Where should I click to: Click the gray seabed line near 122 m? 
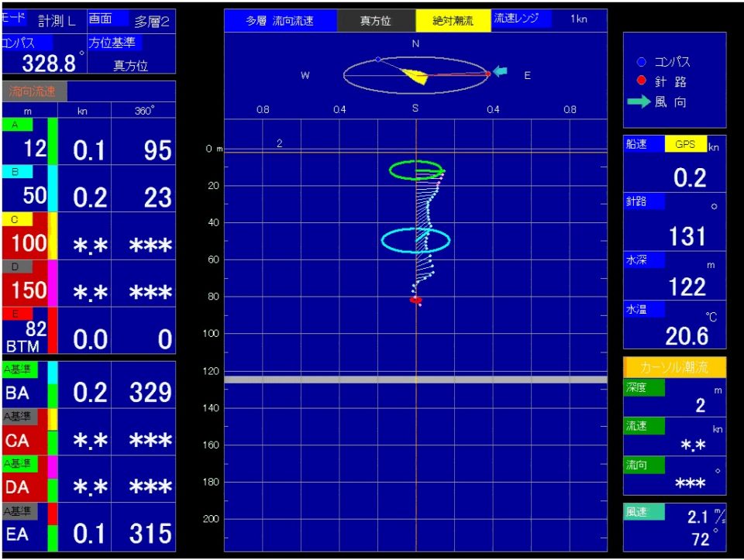tap(415, 380)
